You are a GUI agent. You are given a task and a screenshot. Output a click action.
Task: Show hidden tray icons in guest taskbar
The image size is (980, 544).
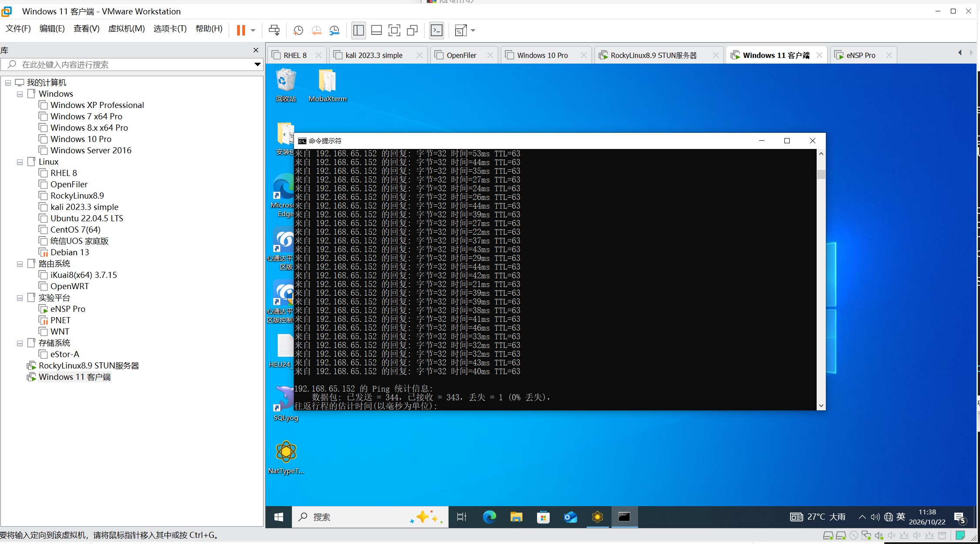[x=862, y=517]
